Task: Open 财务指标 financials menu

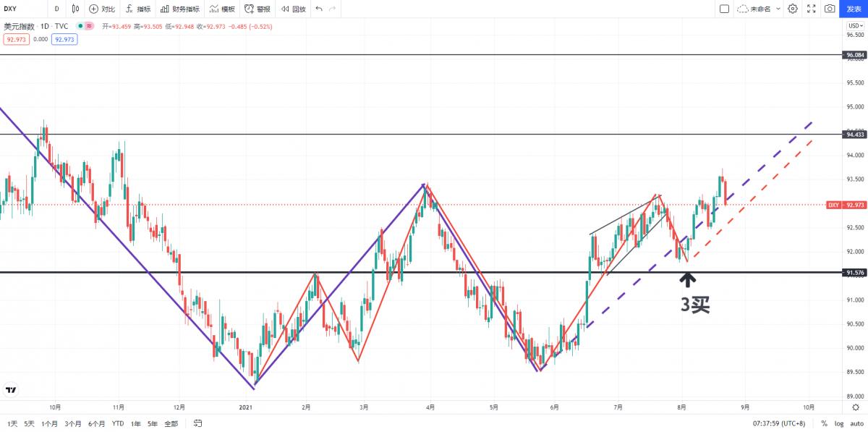Action: (x=179, y=9)
